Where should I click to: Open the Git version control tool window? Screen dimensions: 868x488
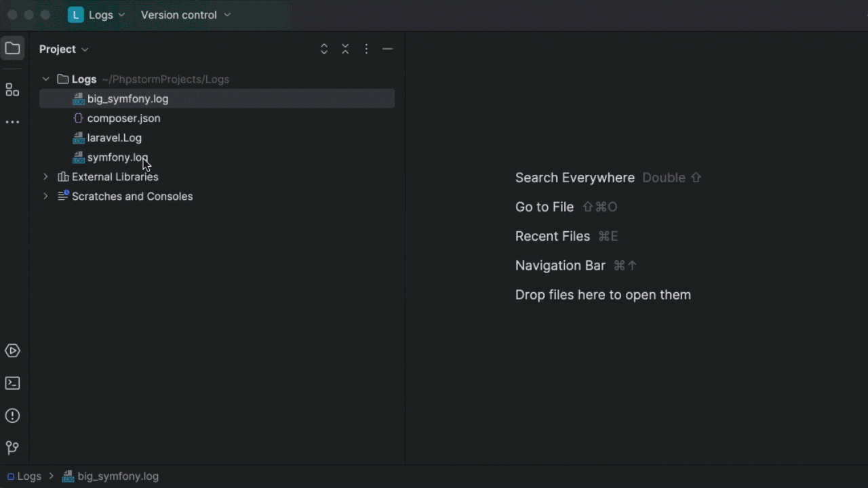(12, 448)
